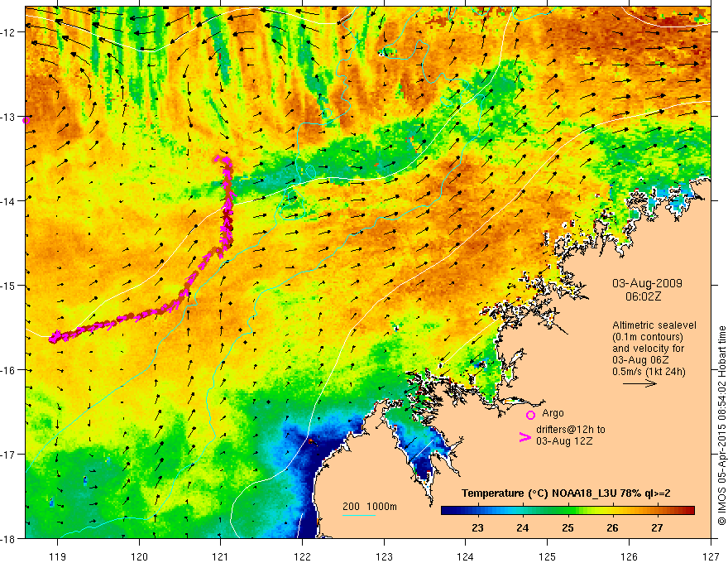Click the '200 1000m' isobath label
728x563 pixels.
pyautogui.click(x=370, y=507)
